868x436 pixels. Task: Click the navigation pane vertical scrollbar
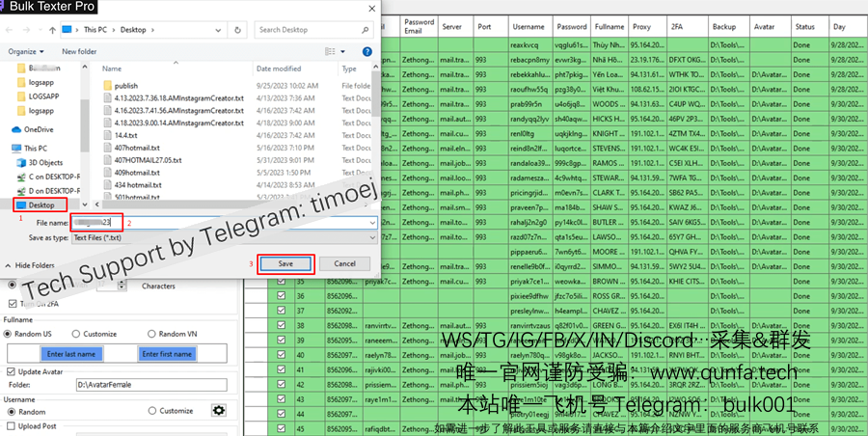(x=85, y=125)
